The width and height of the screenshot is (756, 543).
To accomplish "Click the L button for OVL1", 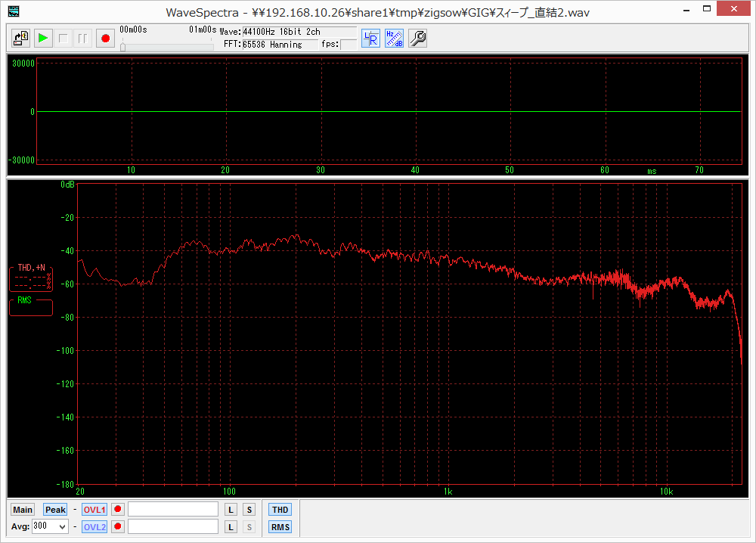I will point(231,510).
